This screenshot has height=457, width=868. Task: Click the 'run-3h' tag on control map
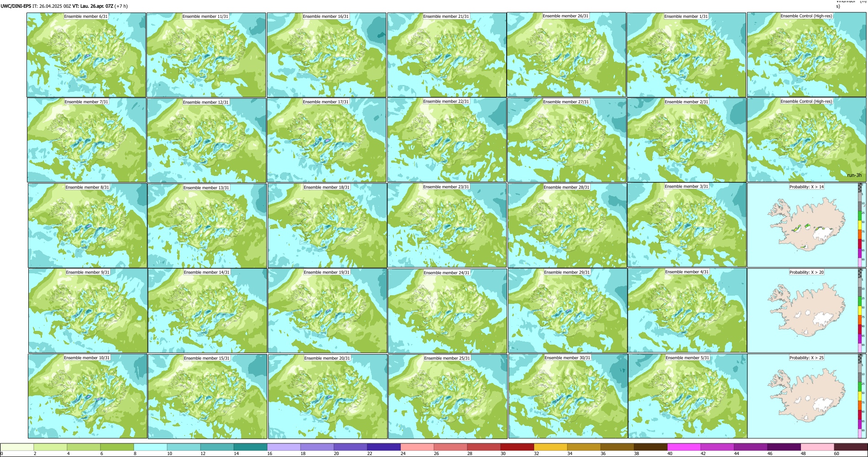(854, 175)
